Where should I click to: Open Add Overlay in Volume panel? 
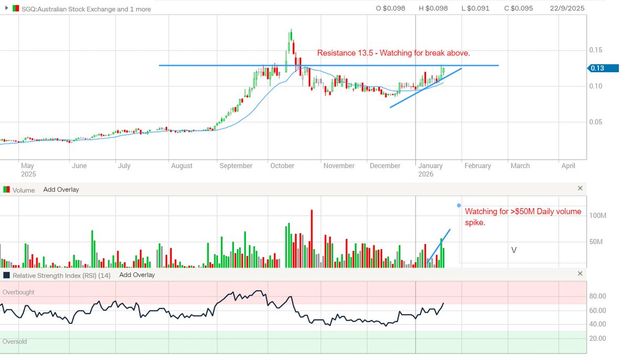61,190
